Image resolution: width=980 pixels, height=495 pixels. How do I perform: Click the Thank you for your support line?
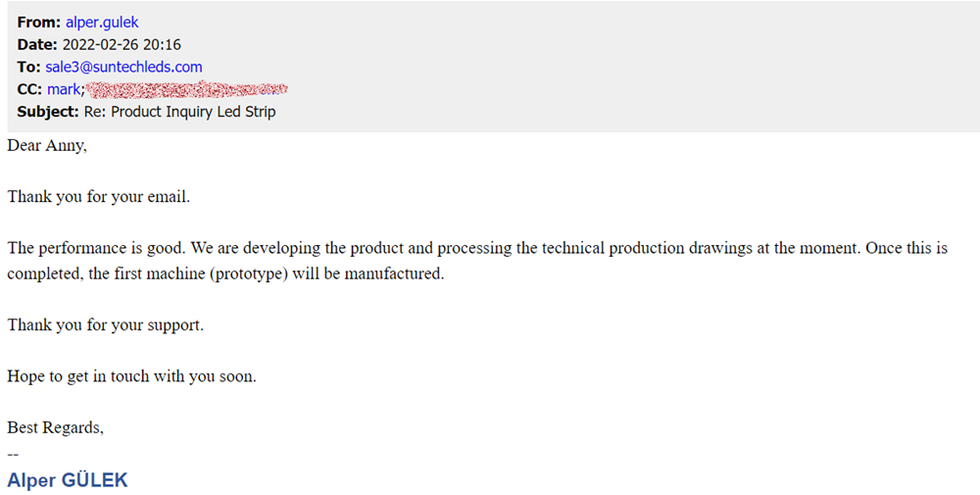point(105,324)
